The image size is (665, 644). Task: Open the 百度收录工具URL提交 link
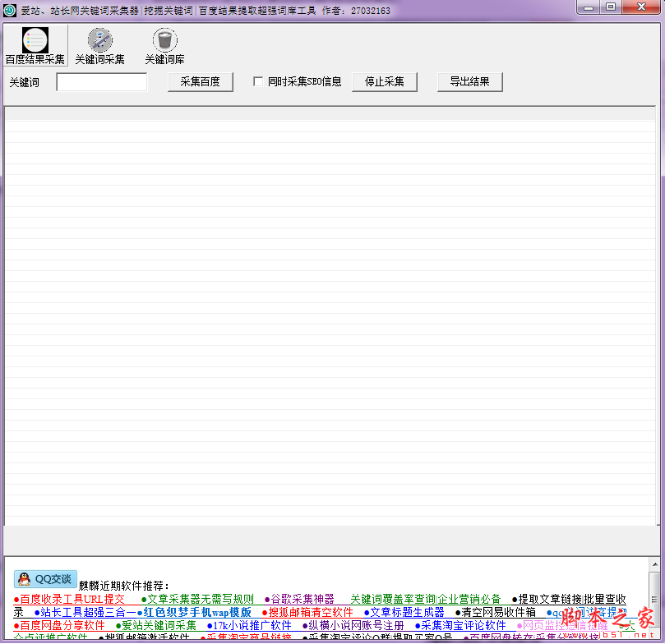pyautogui.click(x=69, y=599)
